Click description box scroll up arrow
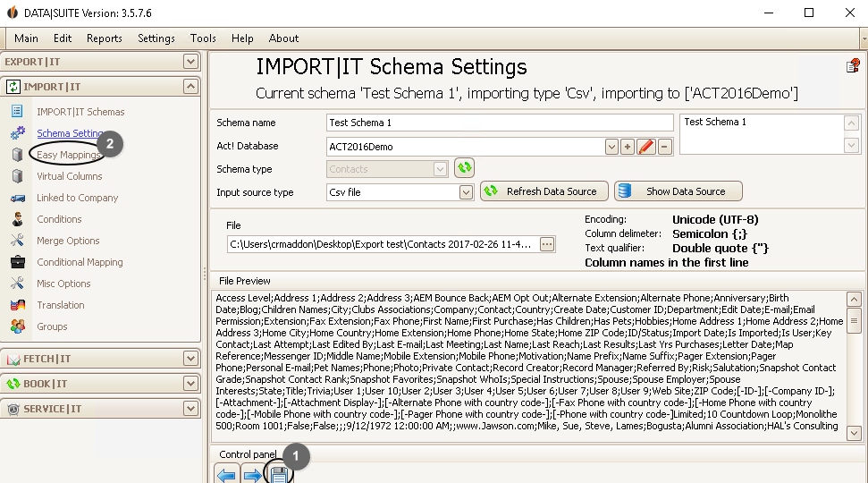The height and width of the screenshot is (483, 868). point(851,123)
